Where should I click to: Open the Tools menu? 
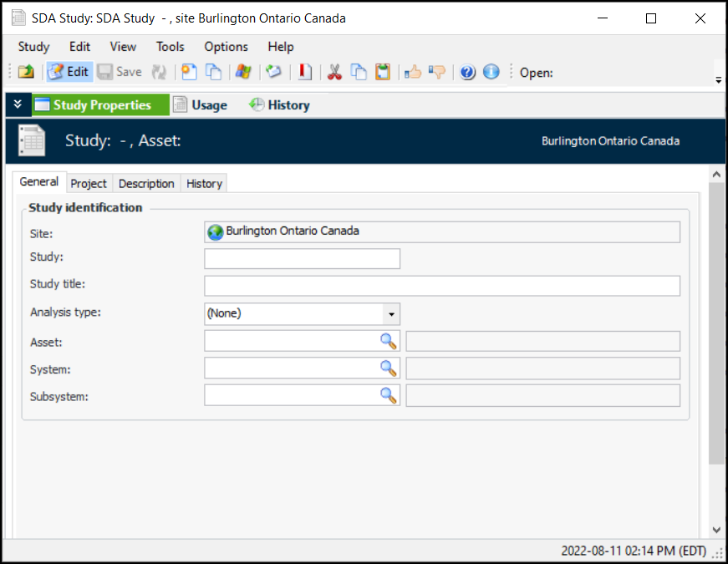click(x=170, y=47)
